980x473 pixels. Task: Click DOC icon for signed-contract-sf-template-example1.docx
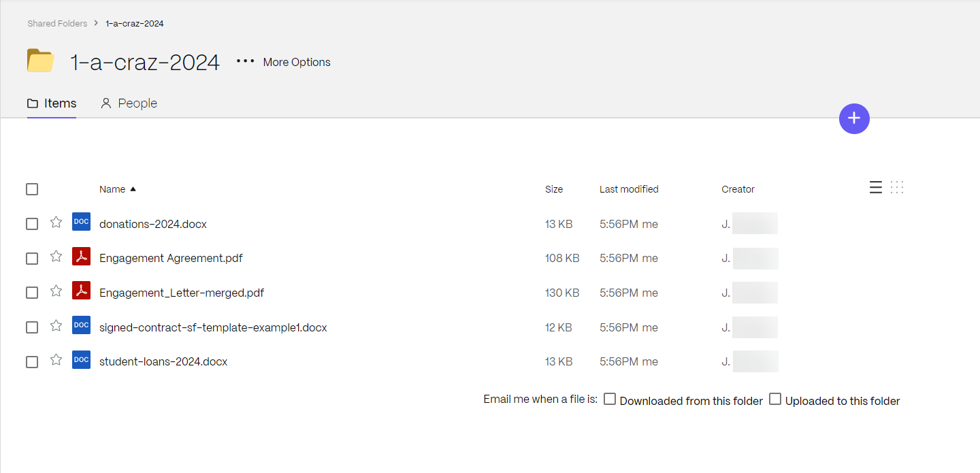tap(81, 325)
